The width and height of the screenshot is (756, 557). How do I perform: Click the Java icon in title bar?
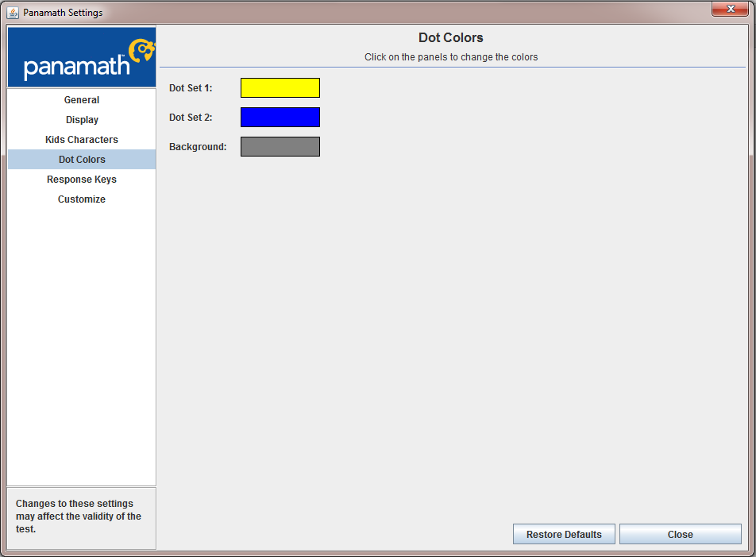tap(13, 13)
